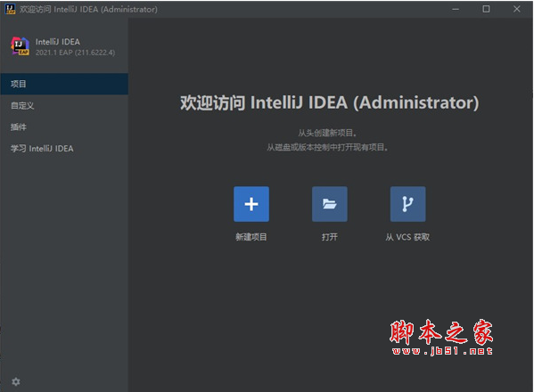Maximize the welcome window
The height and width of the screenshot is (392, 534).
[x=486, y=9]
